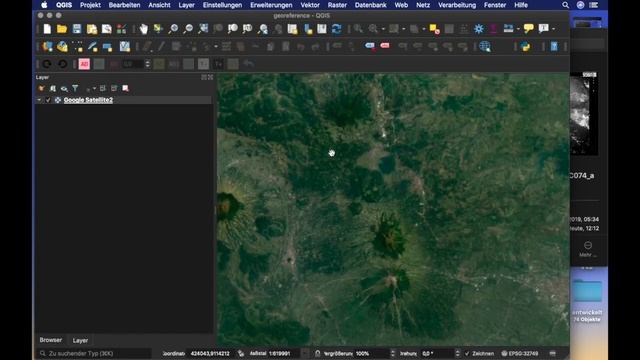Select the Google Satellite2 layer name
The height and width of the screenshot is (360, 640).
(88, 100)
